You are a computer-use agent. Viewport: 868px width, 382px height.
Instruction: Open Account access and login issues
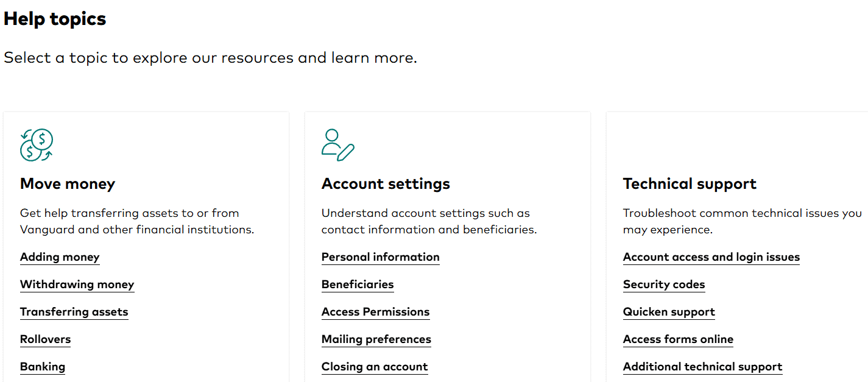(x=711, y=257)
